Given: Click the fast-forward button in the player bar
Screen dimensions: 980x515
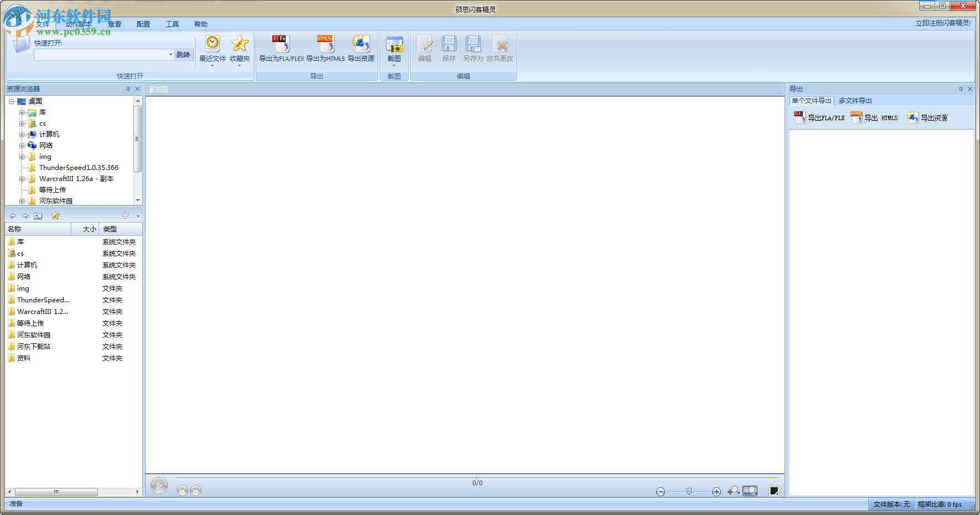Looking at the screenshot, I should [195, 491].
